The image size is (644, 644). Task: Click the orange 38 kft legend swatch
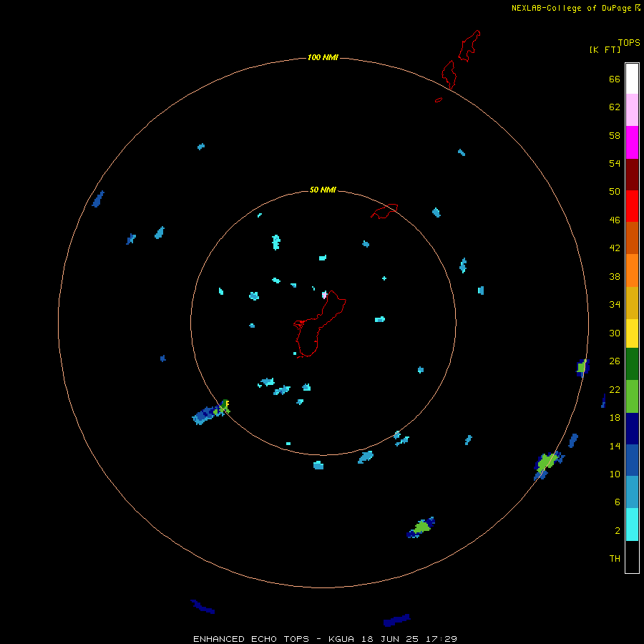coord(632,270)
